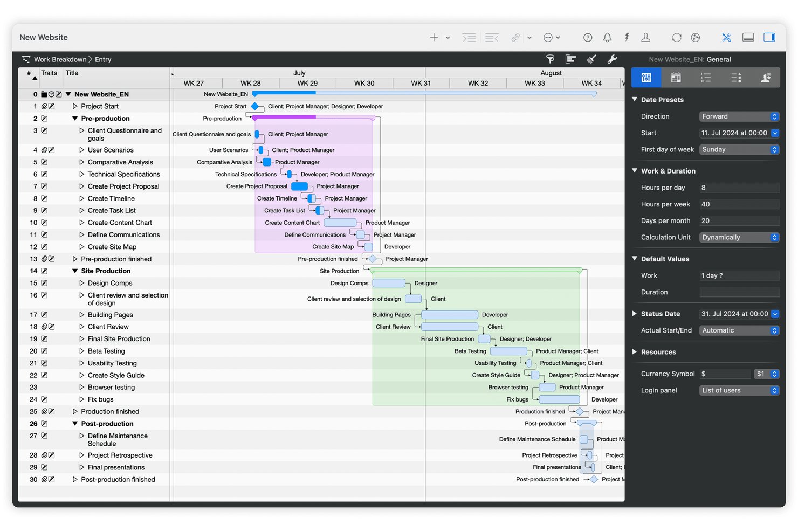Collapse the Pre-production group triangle

click(75, 119)
